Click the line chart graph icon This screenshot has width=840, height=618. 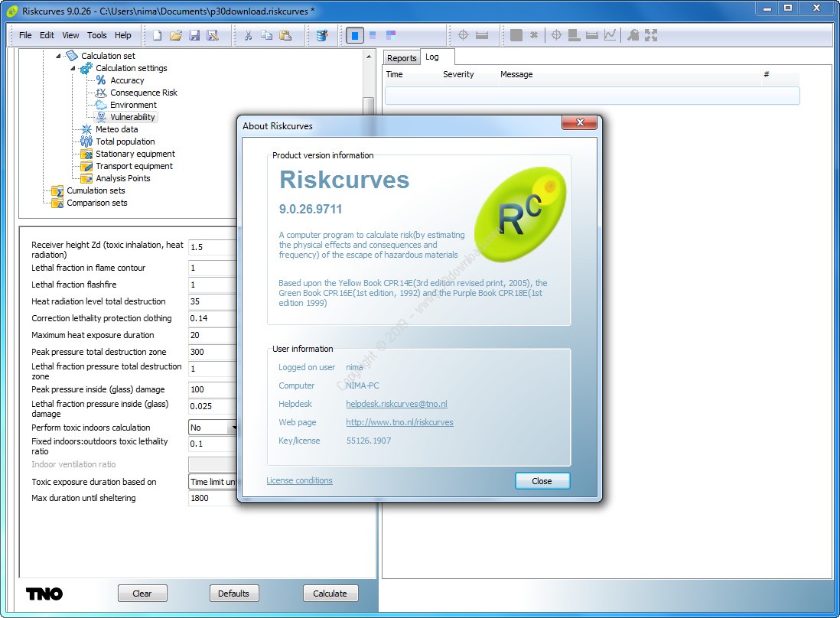[610, 35]
